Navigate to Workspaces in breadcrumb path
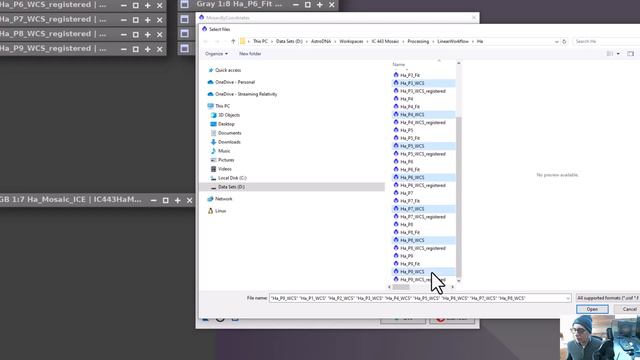 coord(351,41)
